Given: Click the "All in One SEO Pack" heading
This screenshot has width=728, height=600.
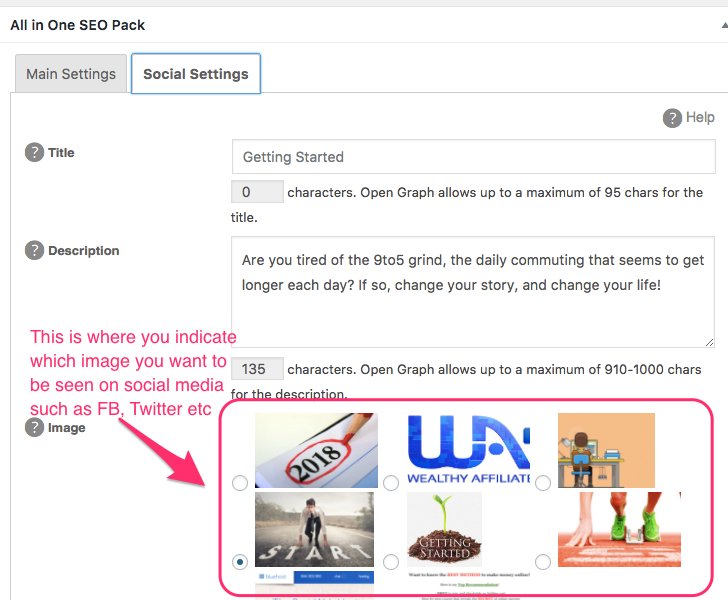Looking at the screenshot, I should (x=78, y=25).
